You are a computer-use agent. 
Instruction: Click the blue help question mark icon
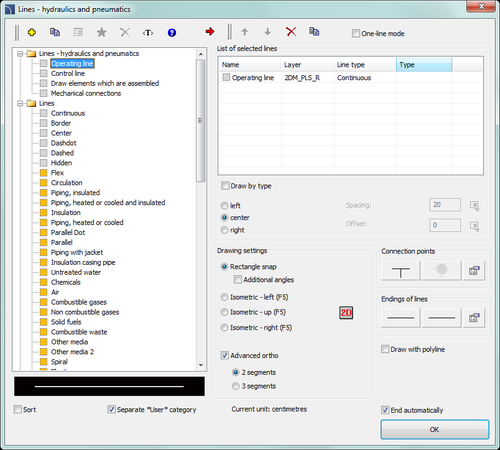pyautogui.click(x=172, y=33)
